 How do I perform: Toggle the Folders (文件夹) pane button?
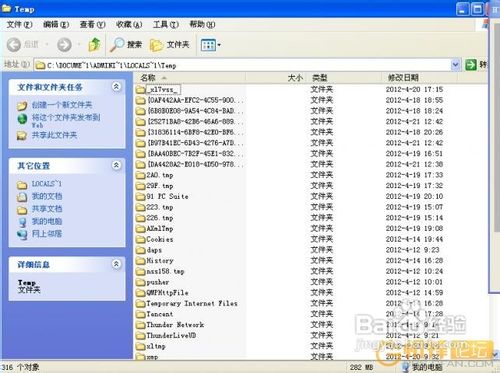169,44
